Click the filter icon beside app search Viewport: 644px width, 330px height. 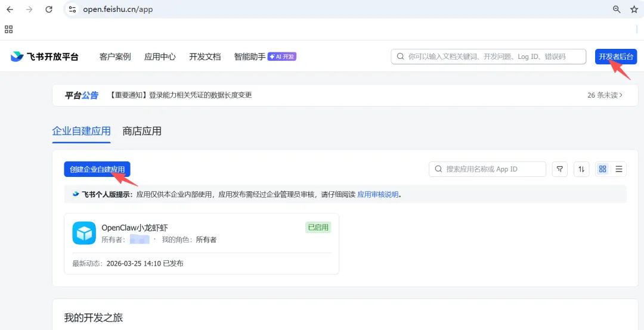click(560, 169)
